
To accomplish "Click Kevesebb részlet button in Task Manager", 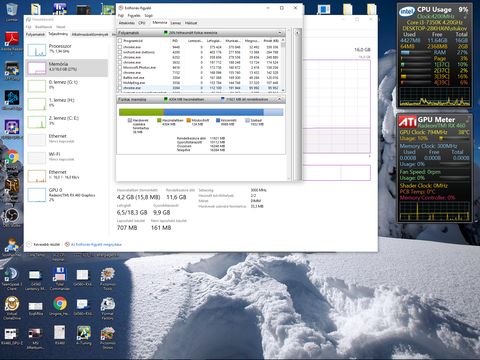I will tap(43, 244).
